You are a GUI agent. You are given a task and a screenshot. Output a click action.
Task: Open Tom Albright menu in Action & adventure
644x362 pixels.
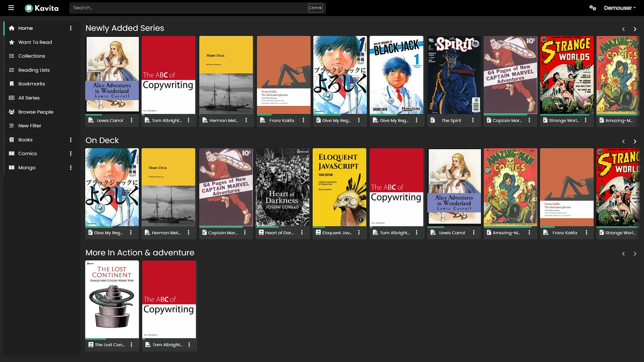(x=189, y=345)
